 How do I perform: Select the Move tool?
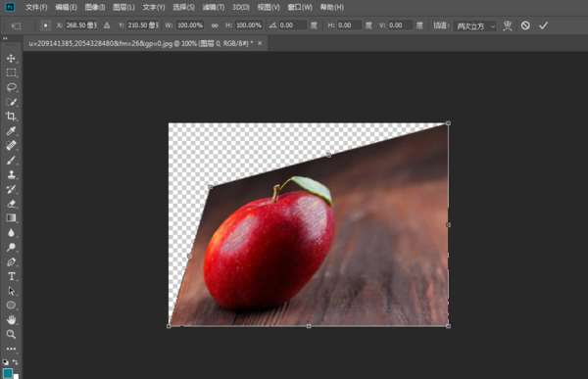click(11, 59)
